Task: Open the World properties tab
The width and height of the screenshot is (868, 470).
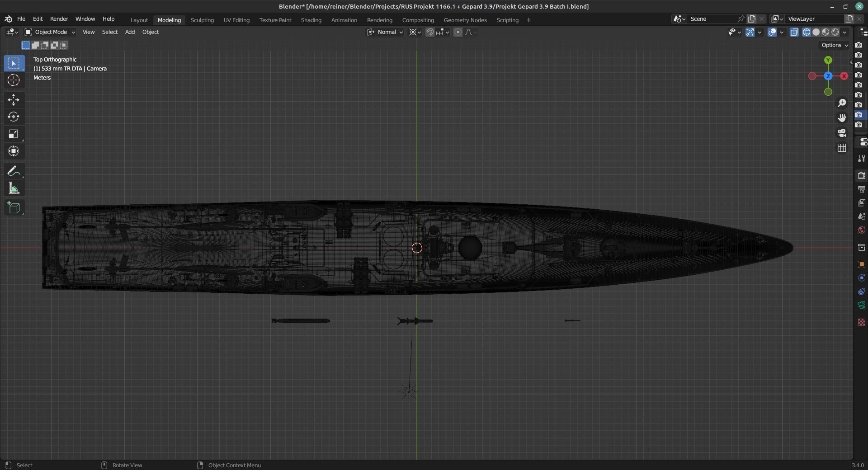Action: coord(861,230)
